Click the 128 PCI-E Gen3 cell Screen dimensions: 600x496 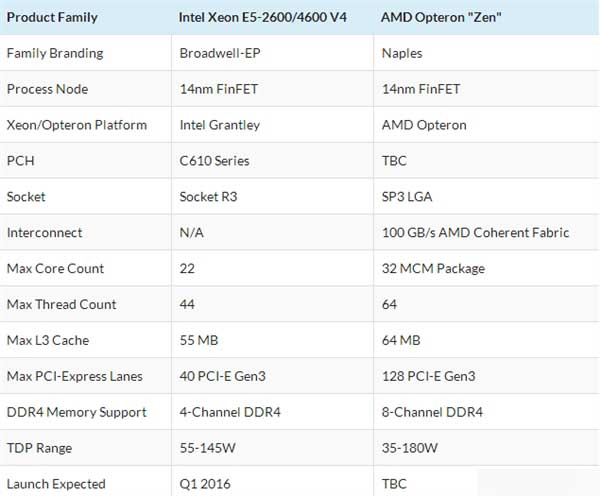pos(428,377)
